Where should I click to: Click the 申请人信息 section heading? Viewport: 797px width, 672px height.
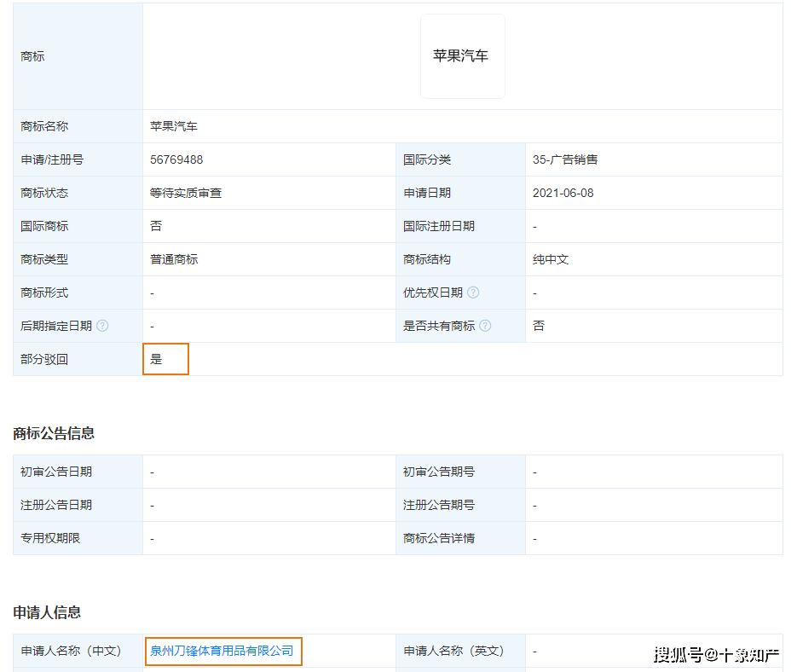[47, 612]
